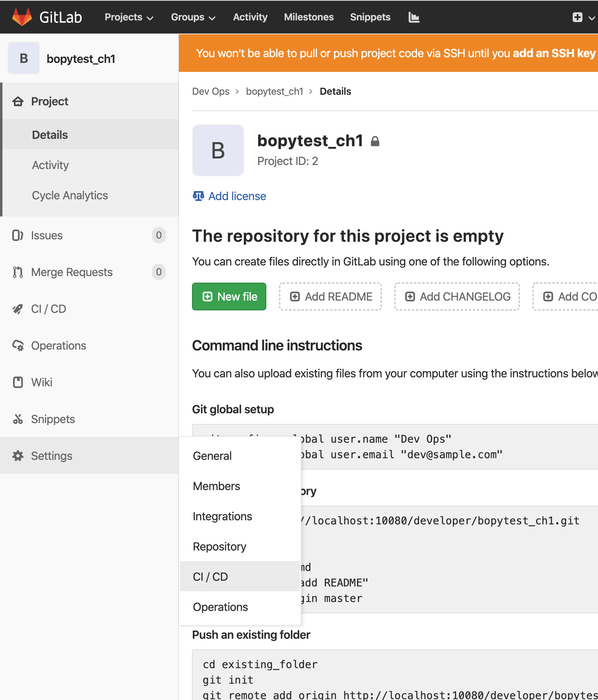Click the plus icon inside Add CHANGELOG

pyautogui.click(x=410, y=296)
